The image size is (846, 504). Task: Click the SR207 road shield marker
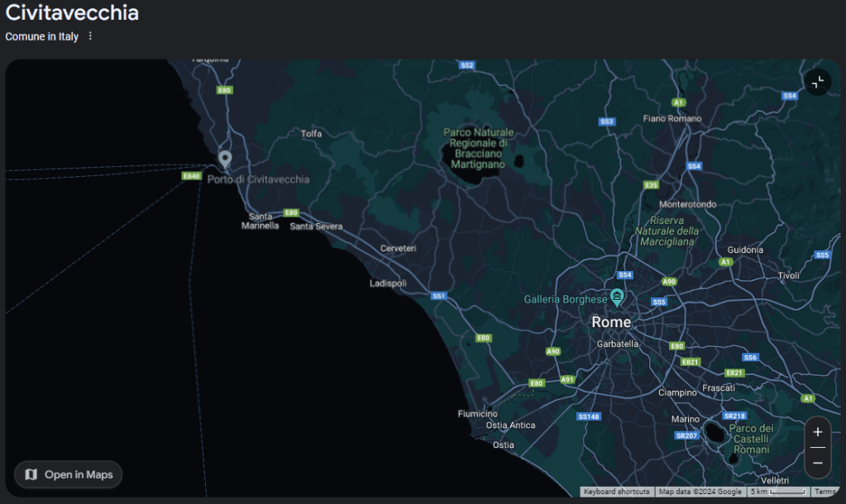(686, 435)
